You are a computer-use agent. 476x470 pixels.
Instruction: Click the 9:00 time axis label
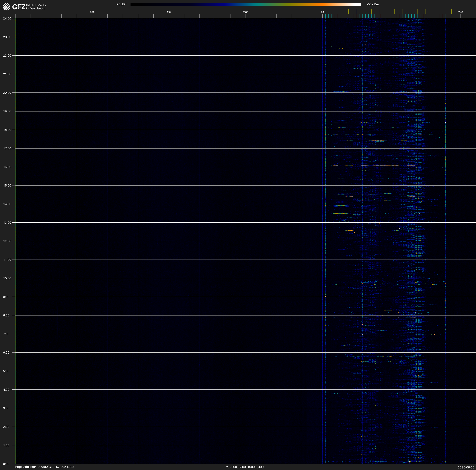coord(6,297)
